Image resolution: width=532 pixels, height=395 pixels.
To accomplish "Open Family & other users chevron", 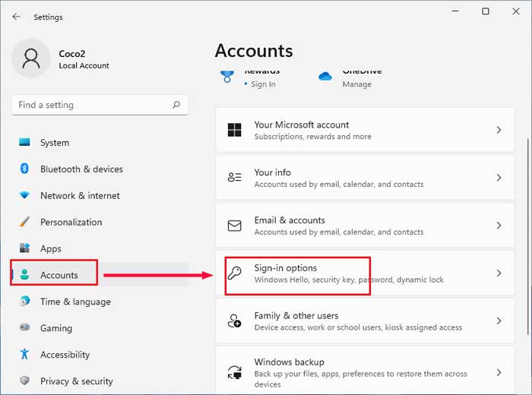I will (x=499, y=321).
